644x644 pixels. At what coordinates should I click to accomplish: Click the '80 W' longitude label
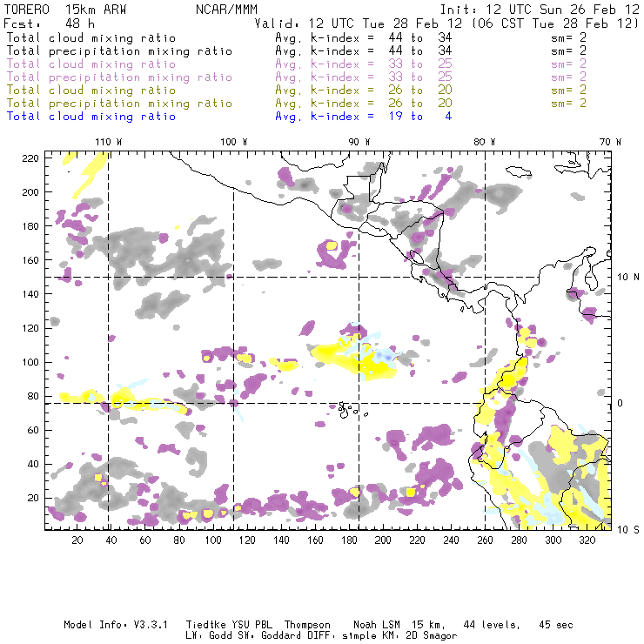pyautogui.click(x=485, y=142)
